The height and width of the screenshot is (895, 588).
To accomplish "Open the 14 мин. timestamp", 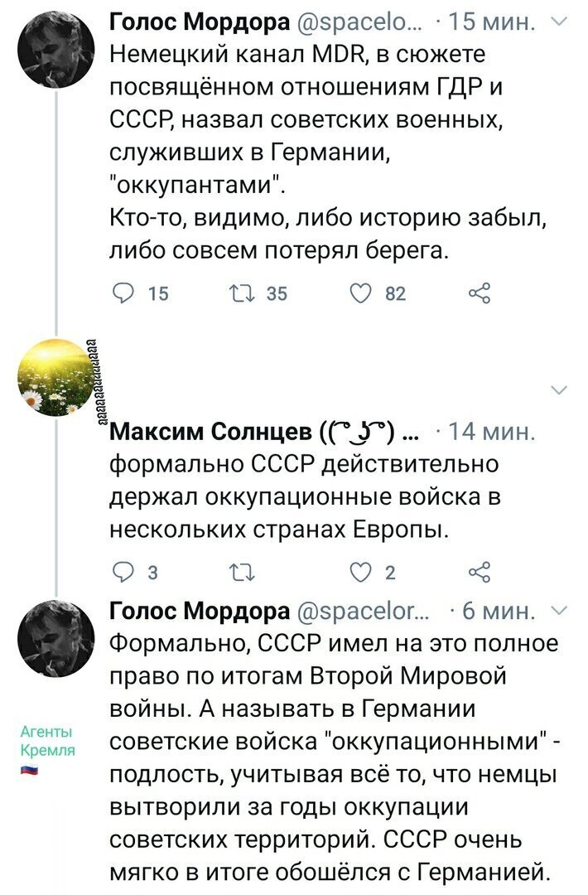I will point(492,432).
